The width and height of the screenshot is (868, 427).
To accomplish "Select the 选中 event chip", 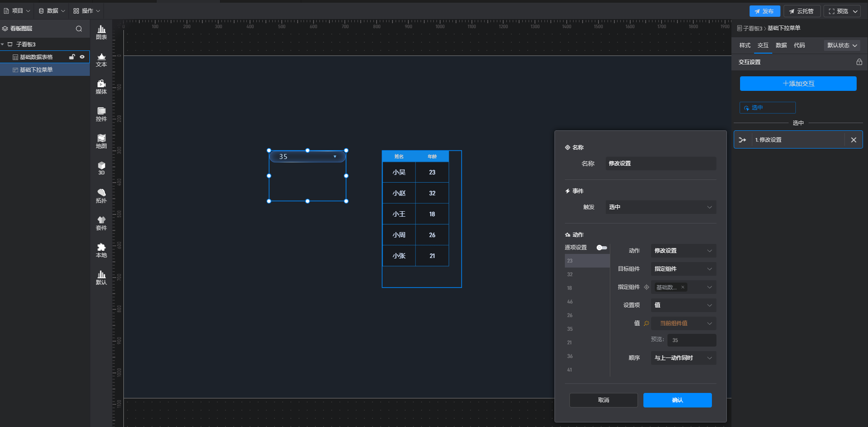I will tap(768, 108).
